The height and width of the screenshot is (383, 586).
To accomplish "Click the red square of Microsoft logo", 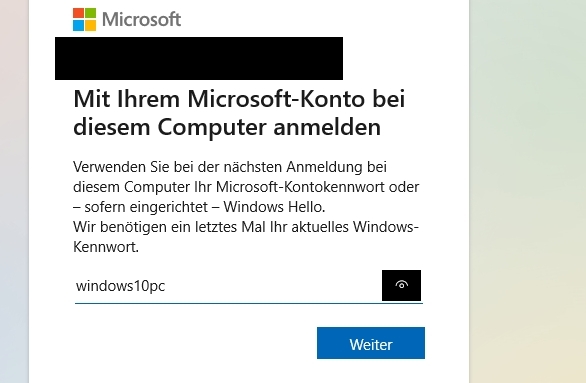I will tap(78, 13).
